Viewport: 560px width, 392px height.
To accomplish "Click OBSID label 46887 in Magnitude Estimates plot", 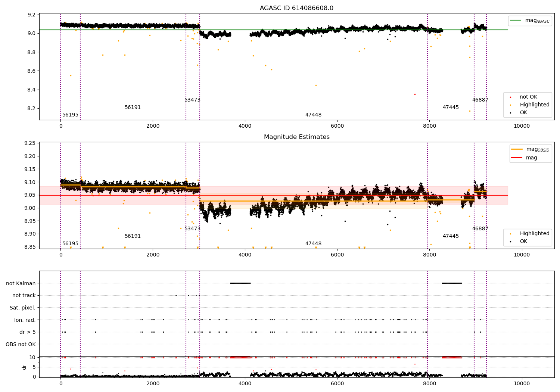I will (x=480, y=229).
